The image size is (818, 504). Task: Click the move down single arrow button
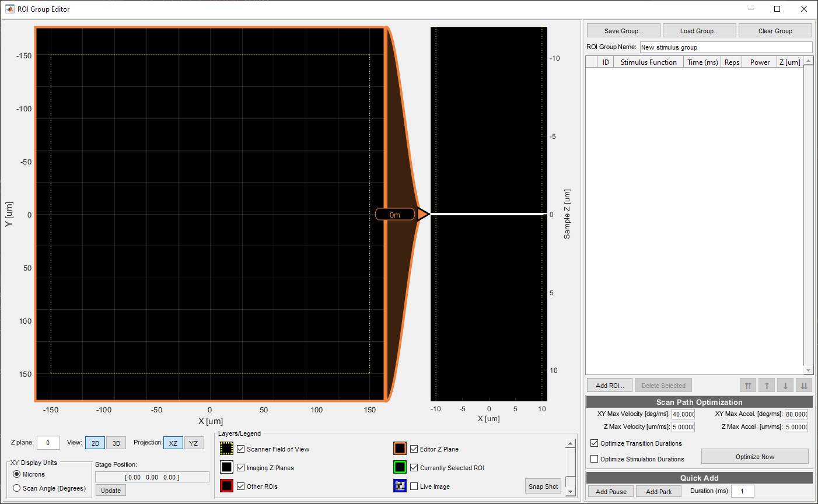785,386
